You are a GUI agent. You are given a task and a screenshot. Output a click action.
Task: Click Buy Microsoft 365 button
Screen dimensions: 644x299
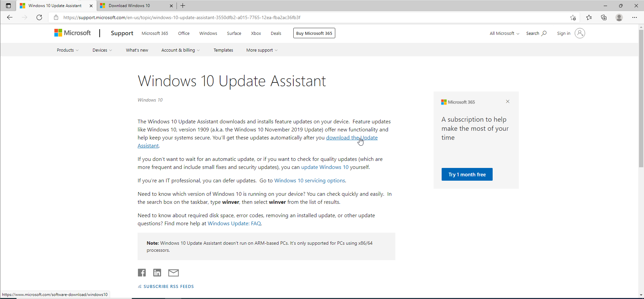[x=314, y=33]
